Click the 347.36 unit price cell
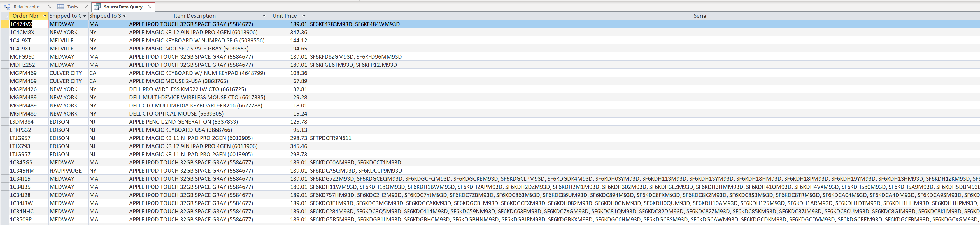 pos(288,33)
